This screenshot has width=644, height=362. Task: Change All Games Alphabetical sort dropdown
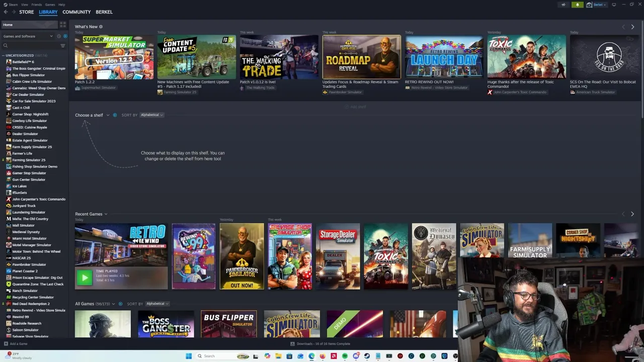[x=157, y=304]
